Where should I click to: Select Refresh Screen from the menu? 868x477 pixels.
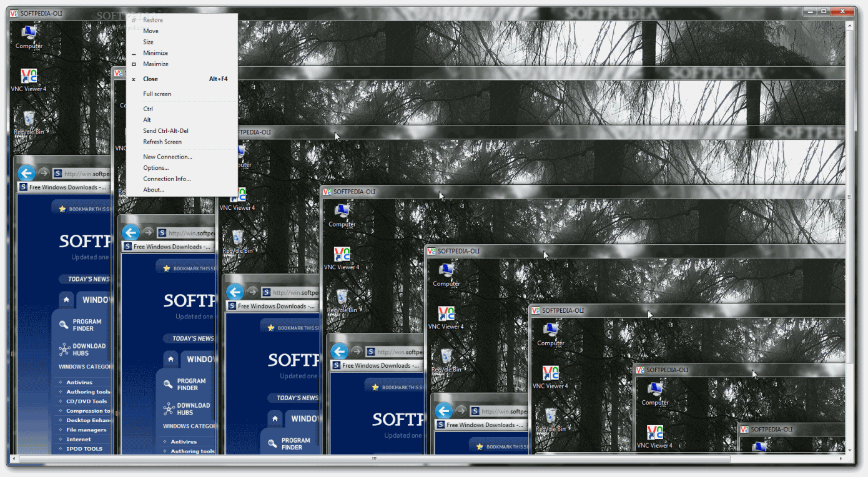click(x=182, y=142)
